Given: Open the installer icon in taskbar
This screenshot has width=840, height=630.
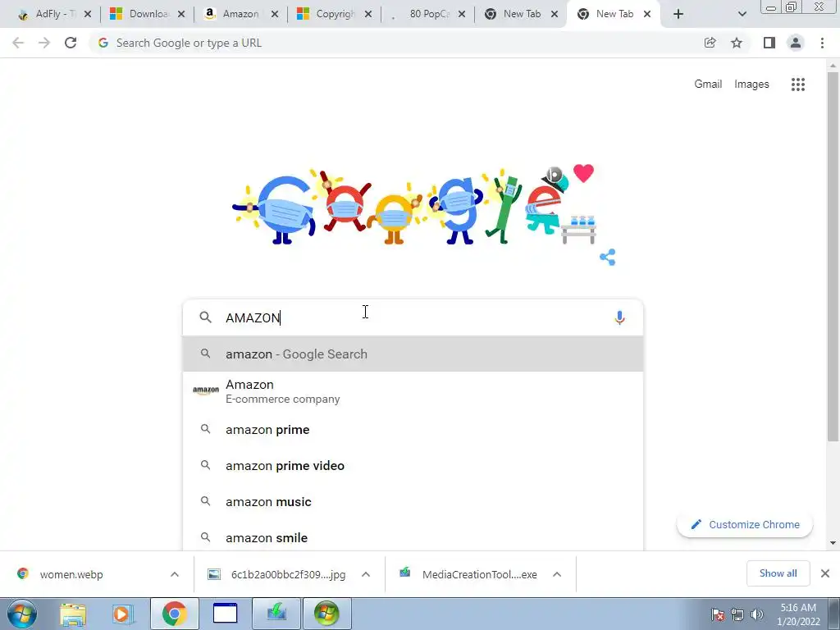Looking at the screenshot, I should click(x=276, y=614).
